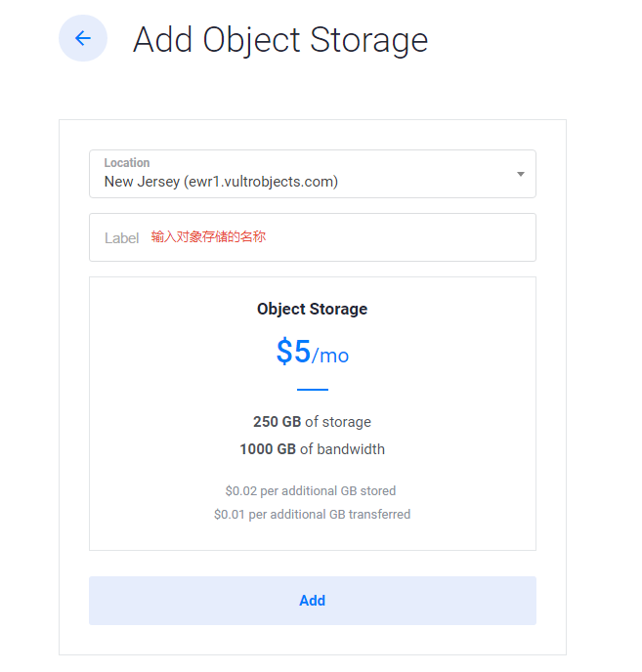The image size is (642, 672).
Task: Click the blue divider under the price
Action: 313,390
